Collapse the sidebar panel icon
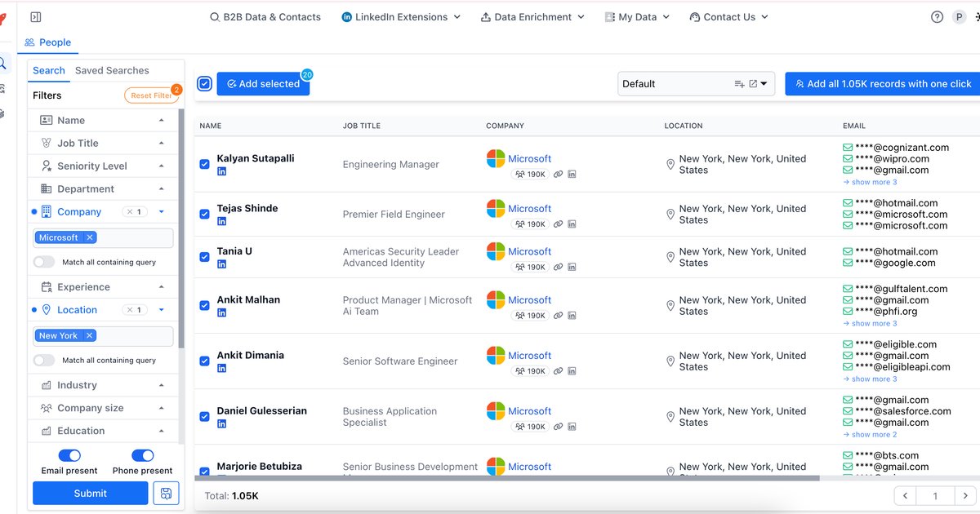980x514 pixels. 35,17
